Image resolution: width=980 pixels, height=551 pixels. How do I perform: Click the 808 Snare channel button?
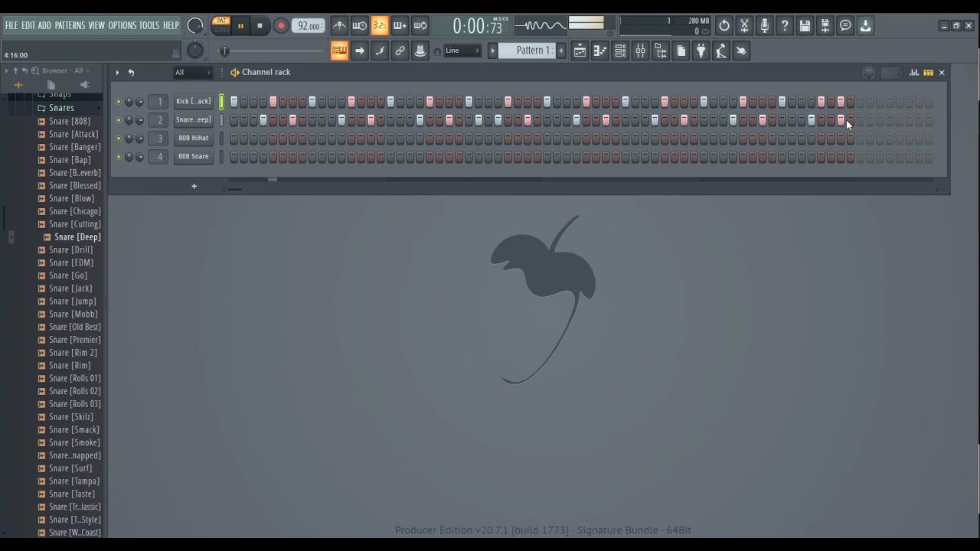[193, 157]
